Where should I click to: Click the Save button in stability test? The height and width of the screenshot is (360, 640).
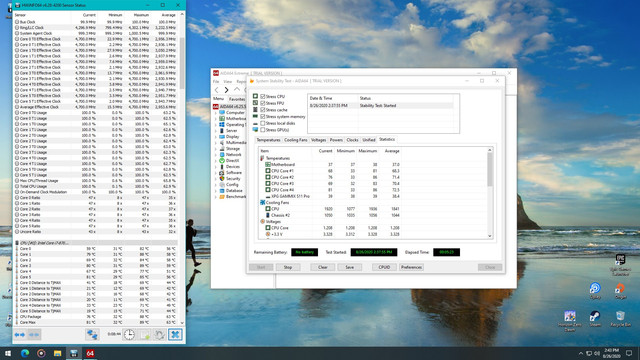coord(349,267)
